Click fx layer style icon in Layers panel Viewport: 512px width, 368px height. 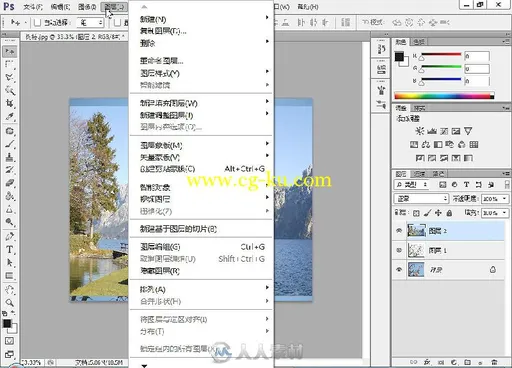(427, 362)
